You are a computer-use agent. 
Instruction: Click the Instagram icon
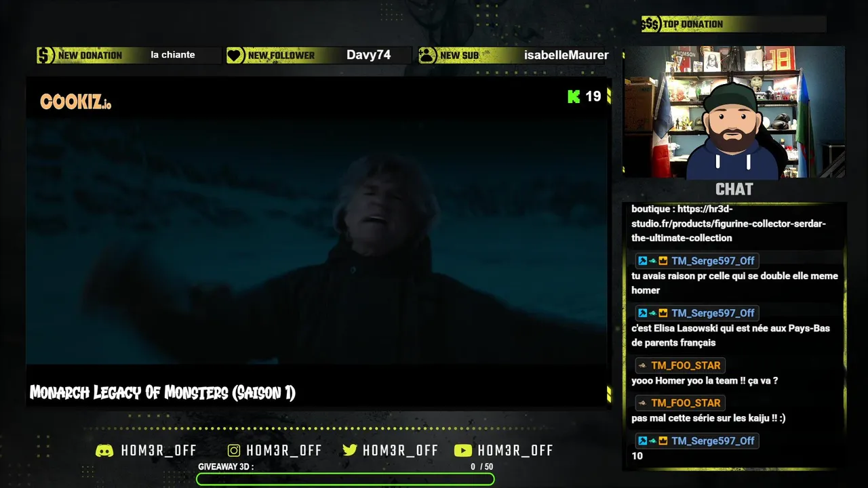234,451
